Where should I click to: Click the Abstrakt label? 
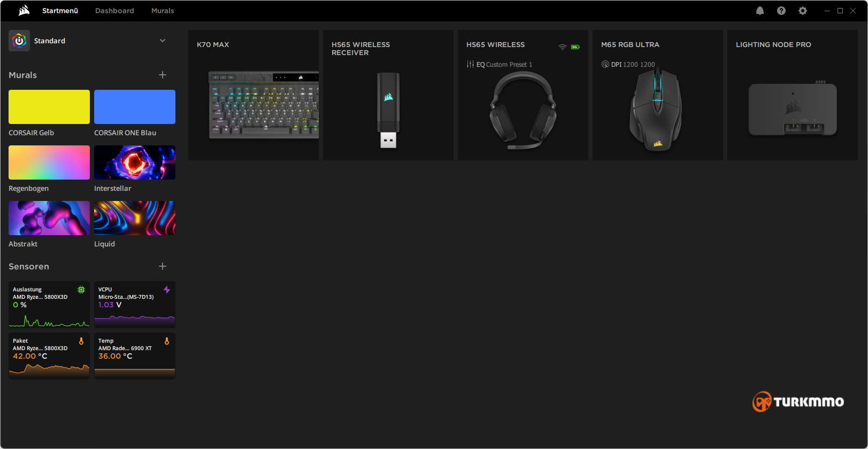[x=23, y=244]
